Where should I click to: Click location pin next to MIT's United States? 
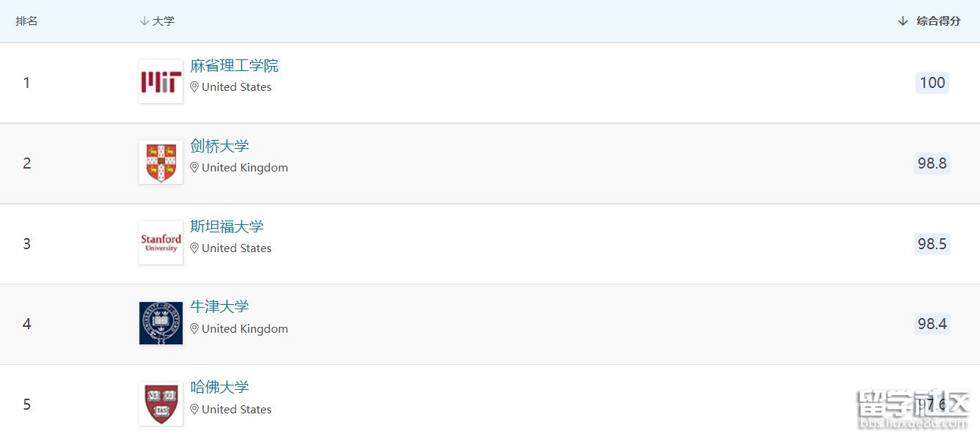[194, 87]
